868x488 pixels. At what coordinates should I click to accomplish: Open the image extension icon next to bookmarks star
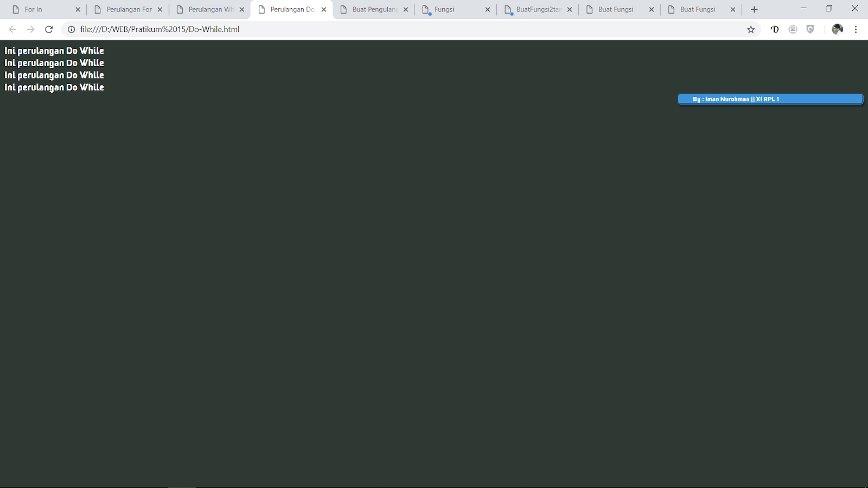pyautogui.click(x=792, y=29)
